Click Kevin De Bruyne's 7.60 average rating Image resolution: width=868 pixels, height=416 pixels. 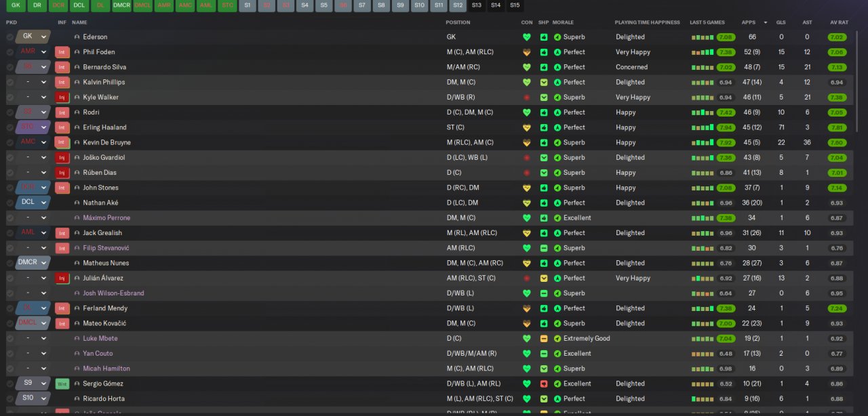click(837, 142)
